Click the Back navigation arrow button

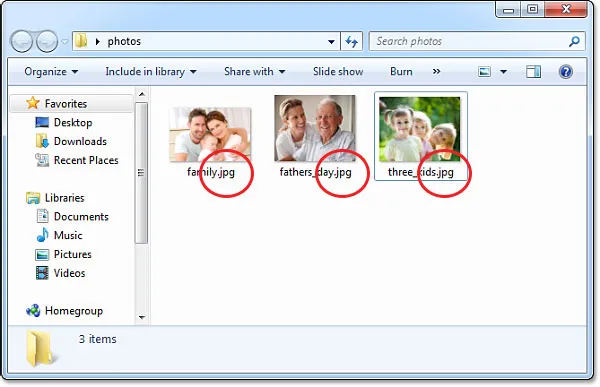click(21, 41)
